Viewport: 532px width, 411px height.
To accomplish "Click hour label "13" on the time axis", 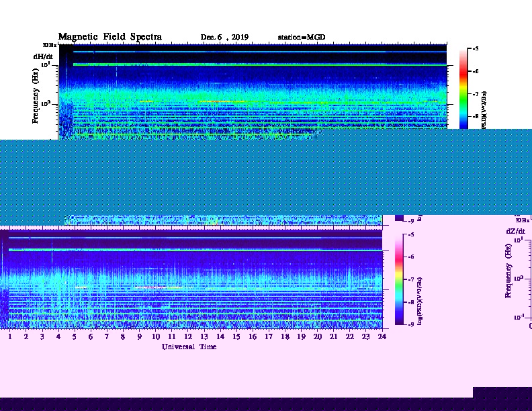I will (204, 336).
